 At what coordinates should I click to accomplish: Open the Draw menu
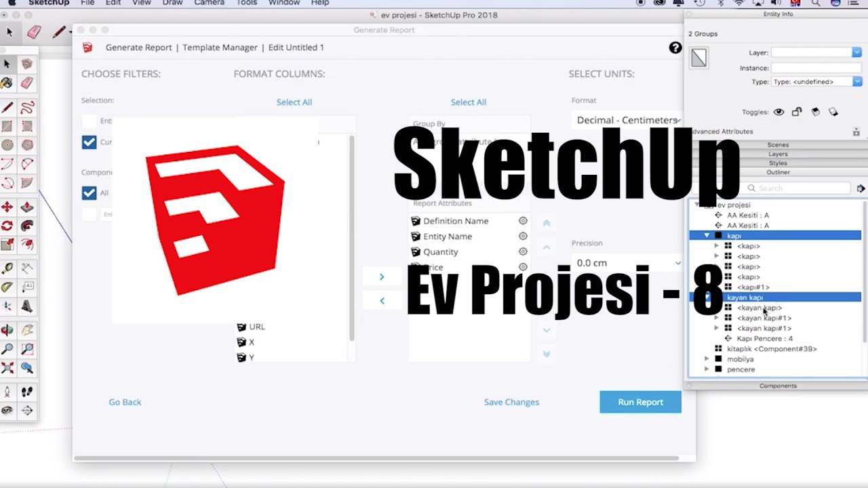click(172, 3)
